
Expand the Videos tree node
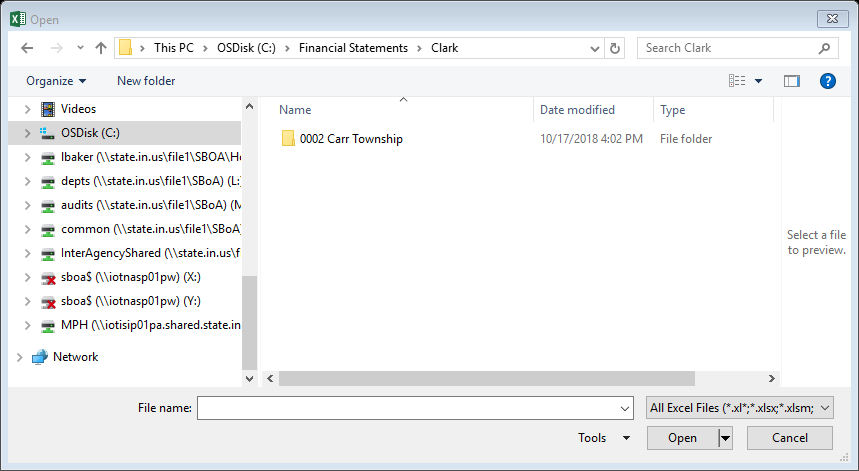click(27, 109)
